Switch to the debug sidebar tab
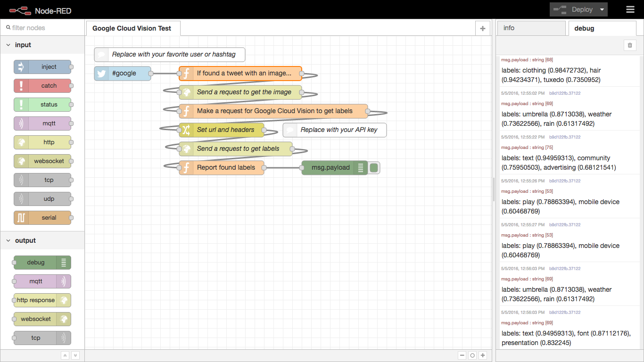 [584, 28]
